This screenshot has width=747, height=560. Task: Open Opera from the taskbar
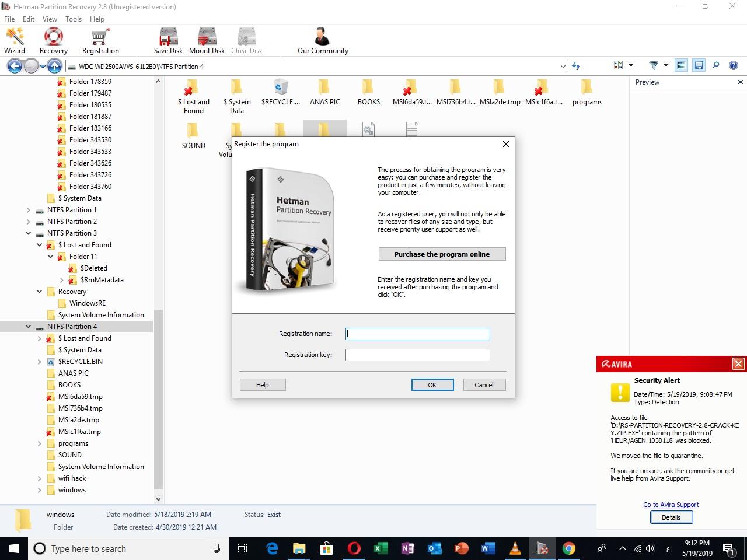click(x=354, y=548)
